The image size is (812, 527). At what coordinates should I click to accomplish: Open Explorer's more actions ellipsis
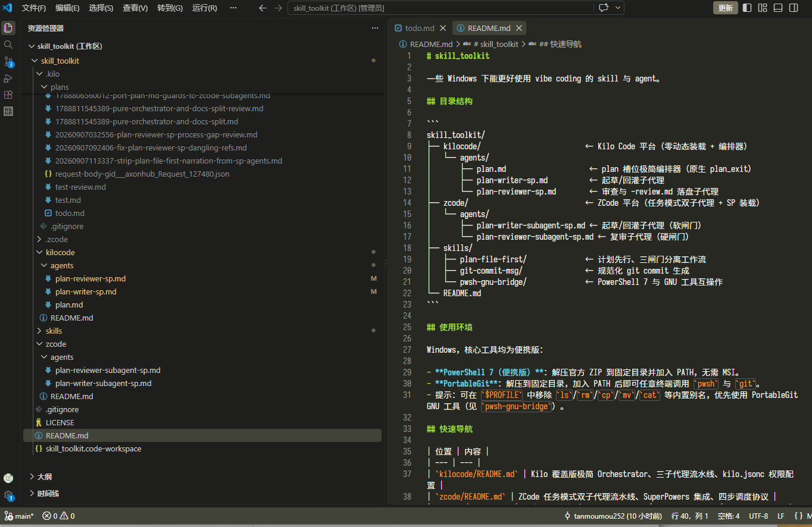pyautogui.click(x=375, y=28)
